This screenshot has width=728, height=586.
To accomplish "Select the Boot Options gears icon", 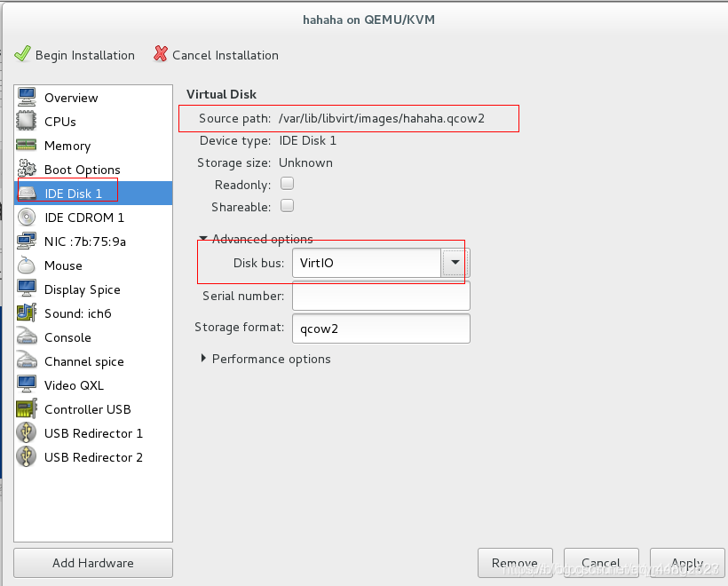I will 27,169.
